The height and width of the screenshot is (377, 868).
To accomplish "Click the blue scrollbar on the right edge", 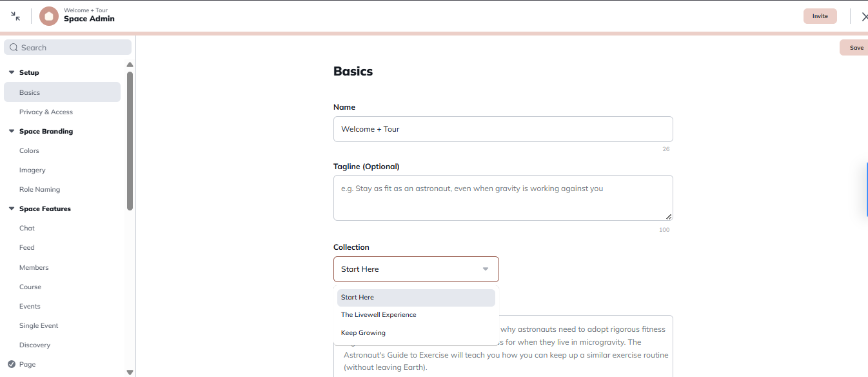I will [867, 190].
